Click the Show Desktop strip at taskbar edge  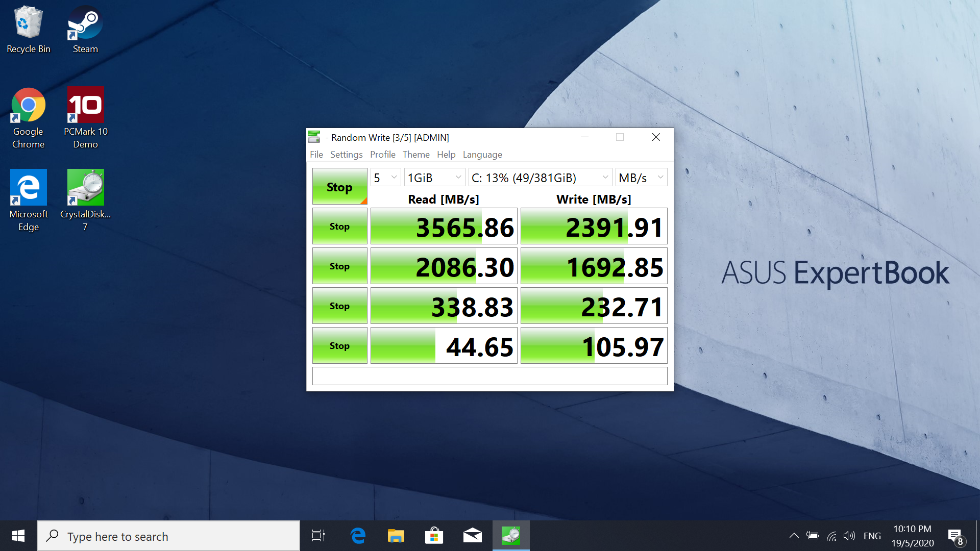tap(977, 536)
